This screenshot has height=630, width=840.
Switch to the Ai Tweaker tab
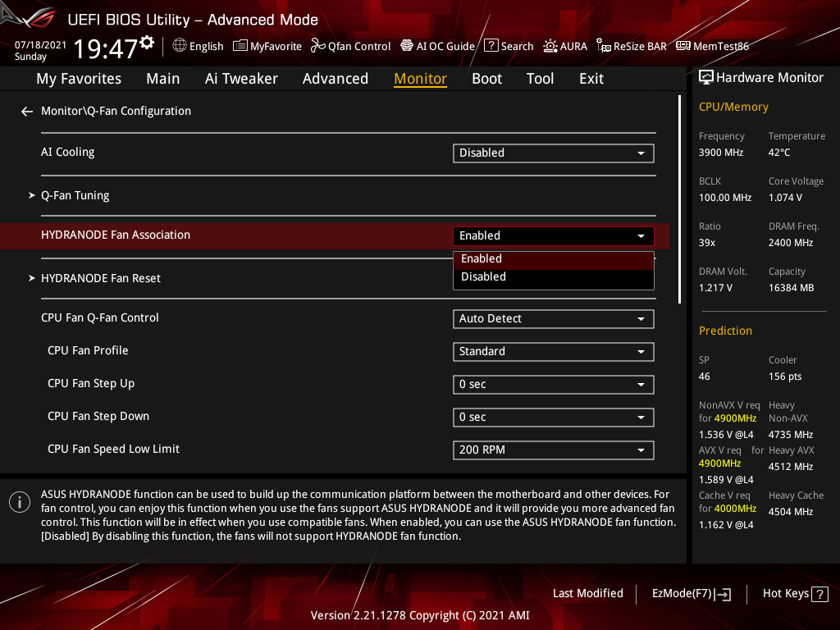click(241, 78)
